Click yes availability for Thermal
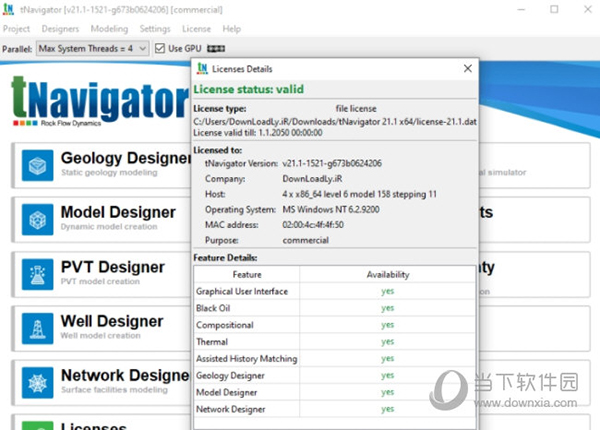 point(388,342)
